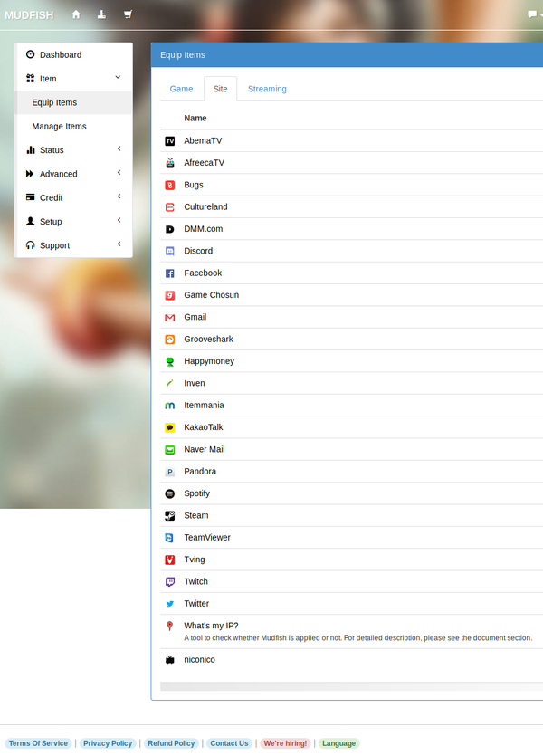The height and width of the screenshot is (756, 543).
Task: Click the Equip Items panel header
Action: click(x=347, y=55)
